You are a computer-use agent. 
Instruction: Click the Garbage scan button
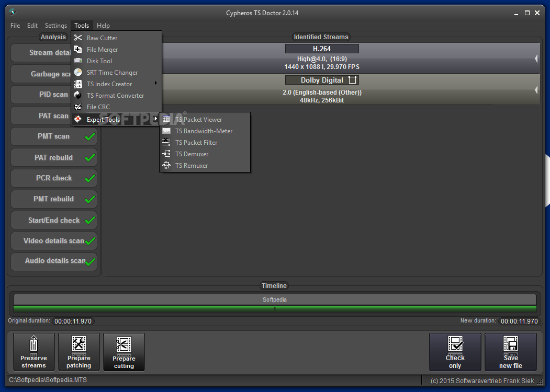41,74
